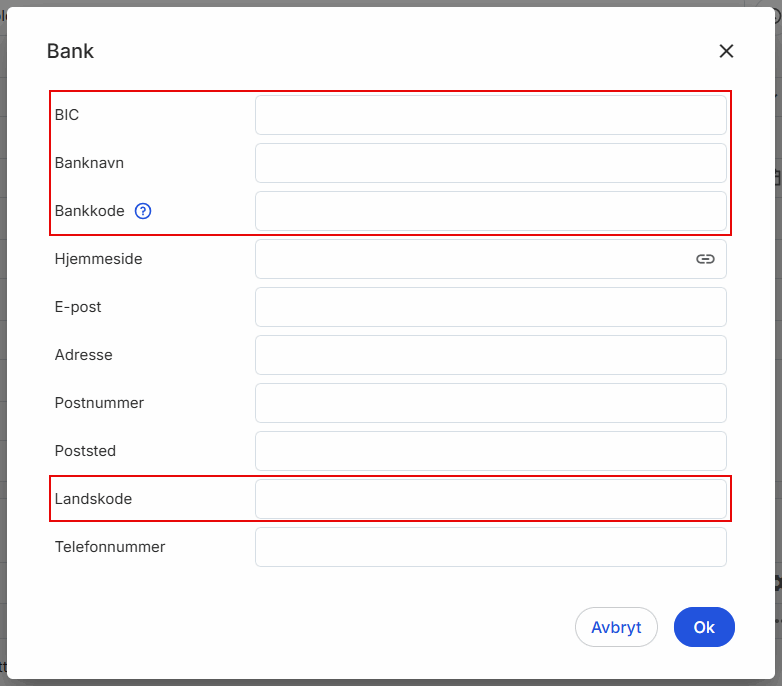This screenshot has width=782, height=686.
Task: Open the Bankkode help question-mark icon
Action: click(x=143, y=211)
